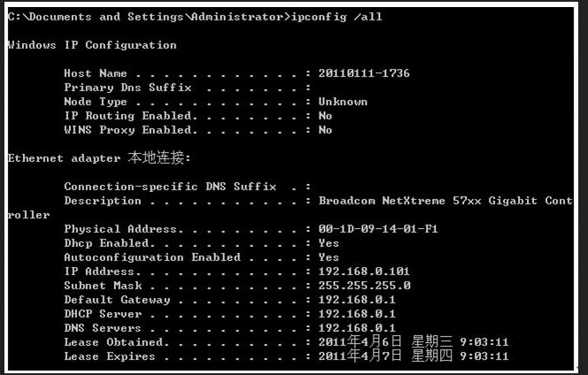588x375 pixels.
Task: Click the Ethernet adapter 本地连接 heading
Action: click(x=99, y=158)
